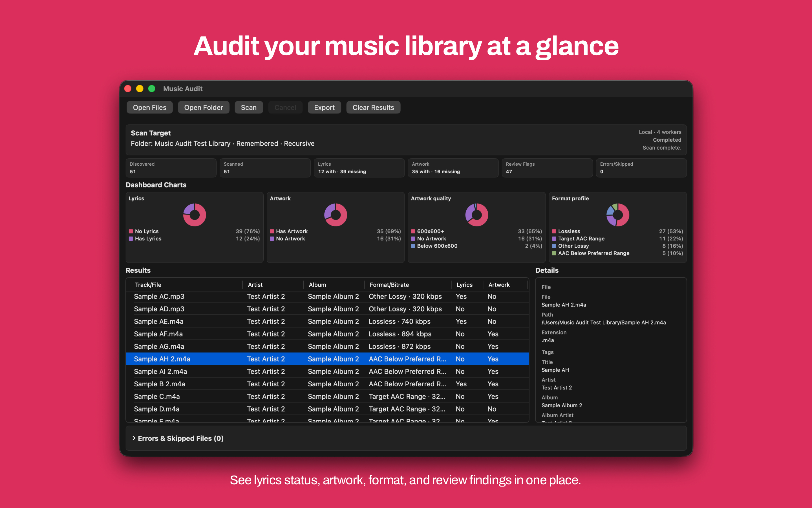
Task: Click 'Lossless · 894 kbps' format cell
Action: [400, 334]
